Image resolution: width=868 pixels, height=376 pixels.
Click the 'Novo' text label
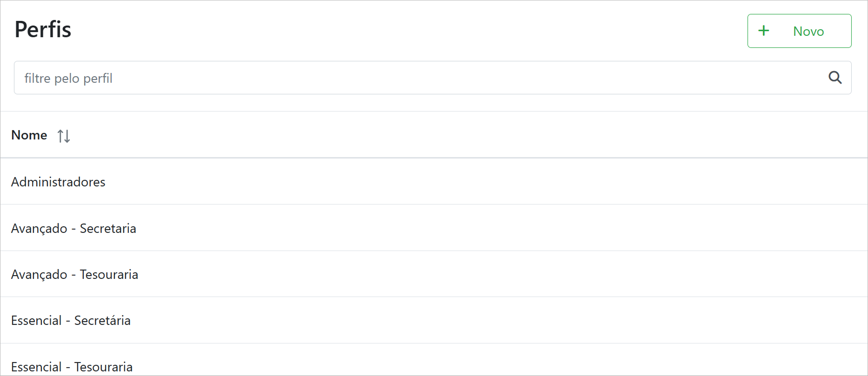click(x=808, y=31)
